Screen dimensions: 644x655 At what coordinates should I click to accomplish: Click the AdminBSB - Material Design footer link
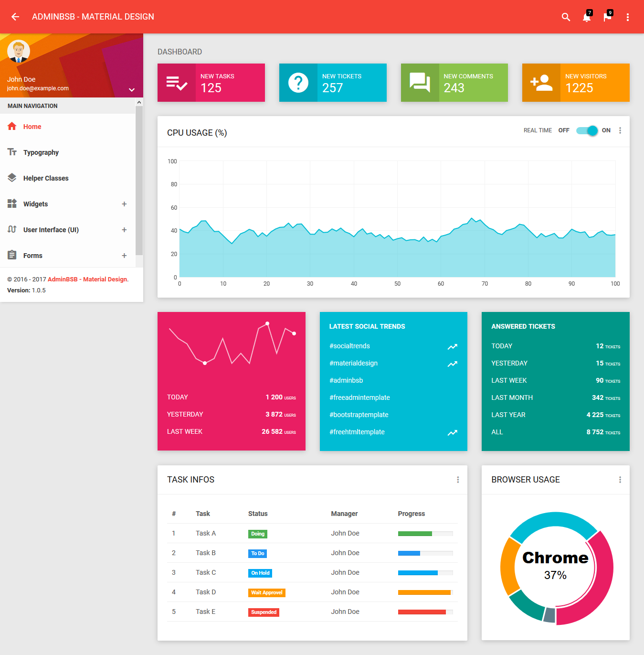click(87, 279)
